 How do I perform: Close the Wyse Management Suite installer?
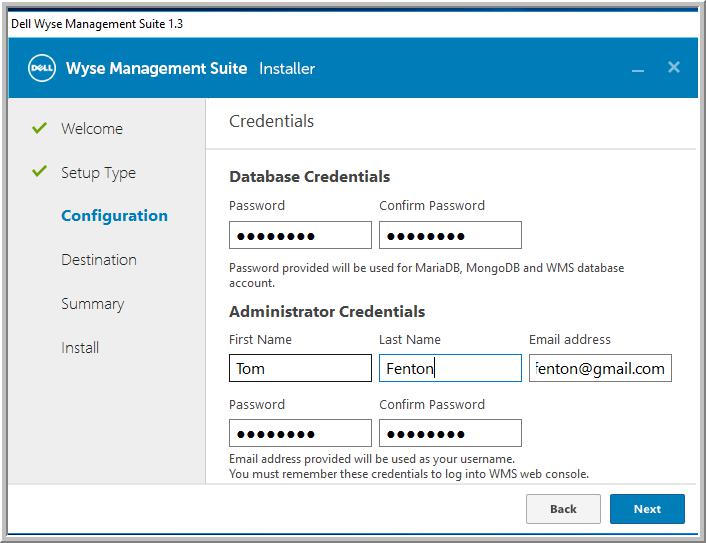(674, 67)
